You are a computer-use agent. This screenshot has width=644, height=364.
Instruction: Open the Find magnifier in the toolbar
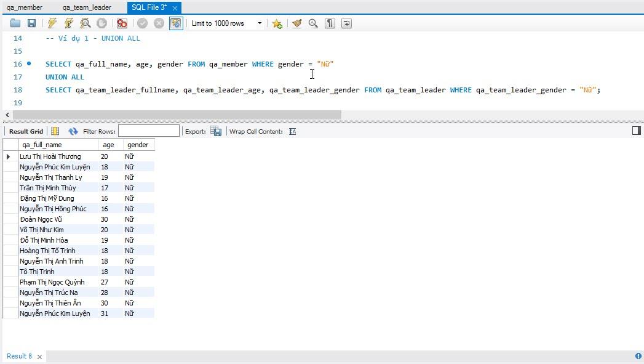point(313,23)
